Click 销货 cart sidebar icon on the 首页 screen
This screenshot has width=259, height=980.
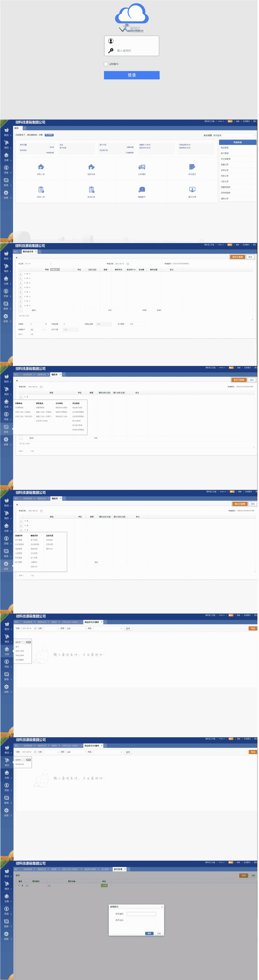point(6,143)
